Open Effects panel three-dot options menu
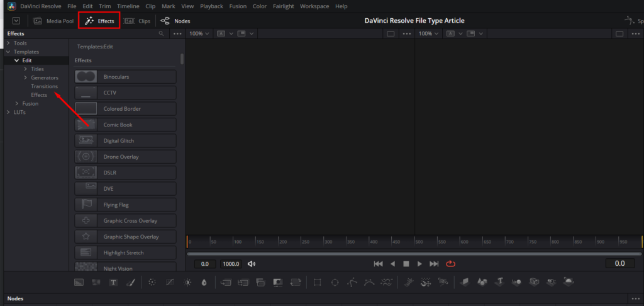The width and height of the screenshot is (644, 306). (x=177, y=34)
